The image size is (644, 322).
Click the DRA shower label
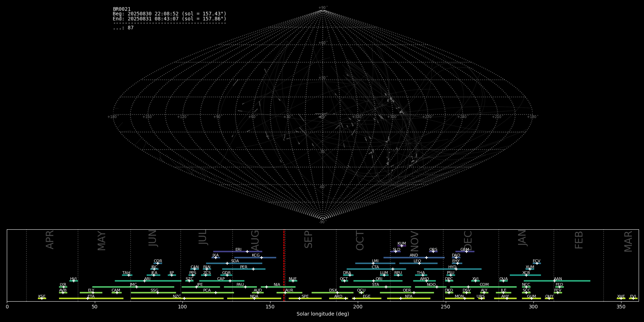(347, 273)
